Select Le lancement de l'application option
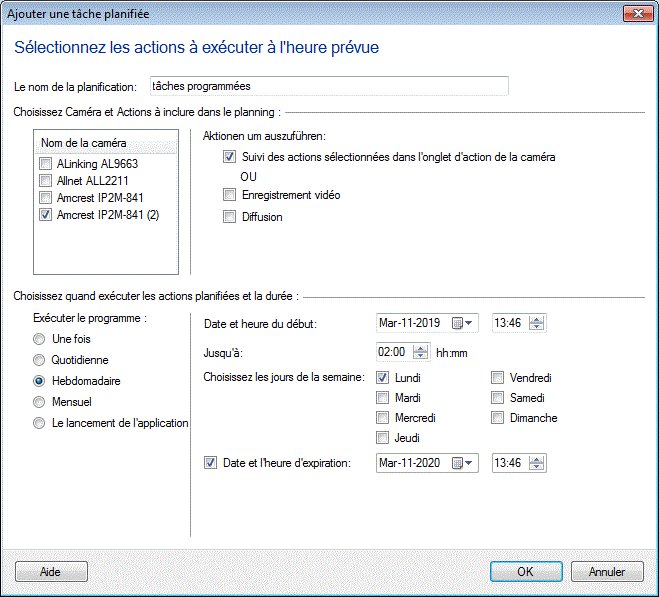This screenshot has height=597, width=659. tap(40, 423)
